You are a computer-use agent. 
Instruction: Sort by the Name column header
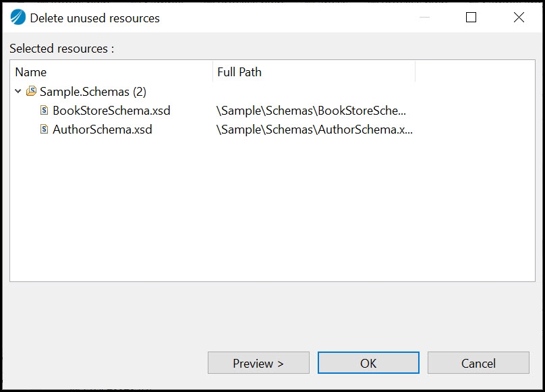click(x=111, y=72)
